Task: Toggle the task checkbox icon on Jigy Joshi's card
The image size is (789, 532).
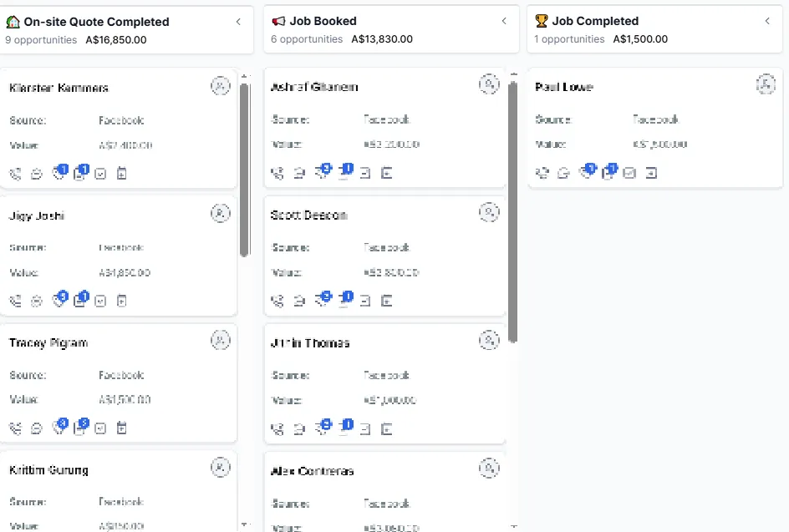Action: (100, 301)
